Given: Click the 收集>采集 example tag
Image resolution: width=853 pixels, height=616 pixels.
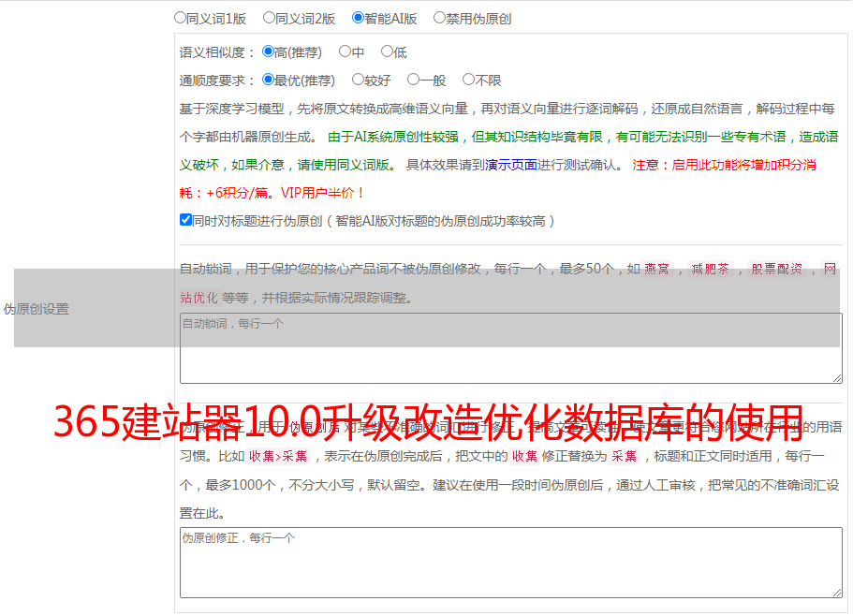Looking at the screenshot, I should click(278, 456).
